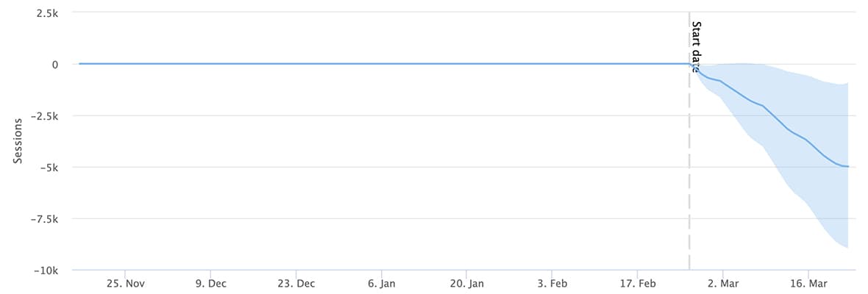This screenshot has height=294, width=868.
Task: Click the "16. Mar" date label
Action: click(x=808, y=284)
